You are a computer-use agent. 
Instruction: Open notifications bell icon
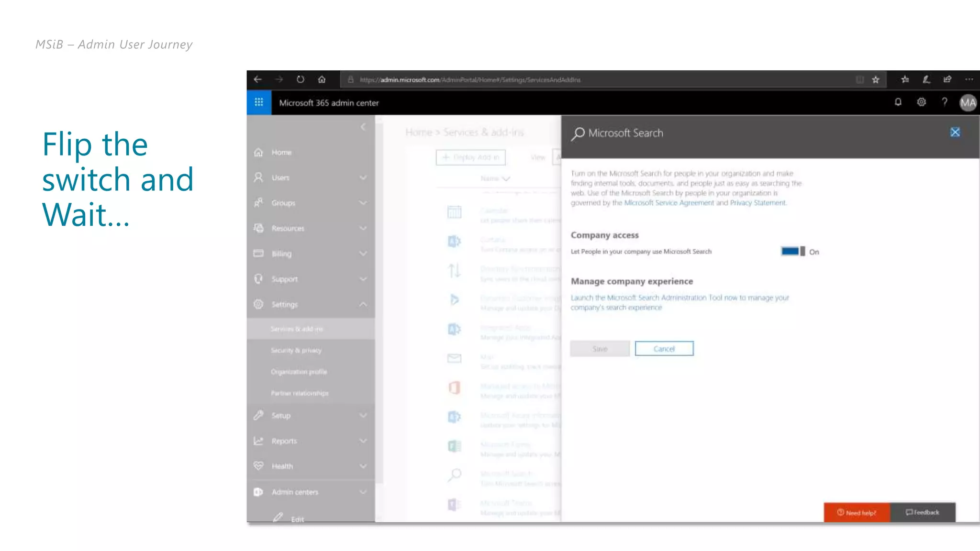898,102
